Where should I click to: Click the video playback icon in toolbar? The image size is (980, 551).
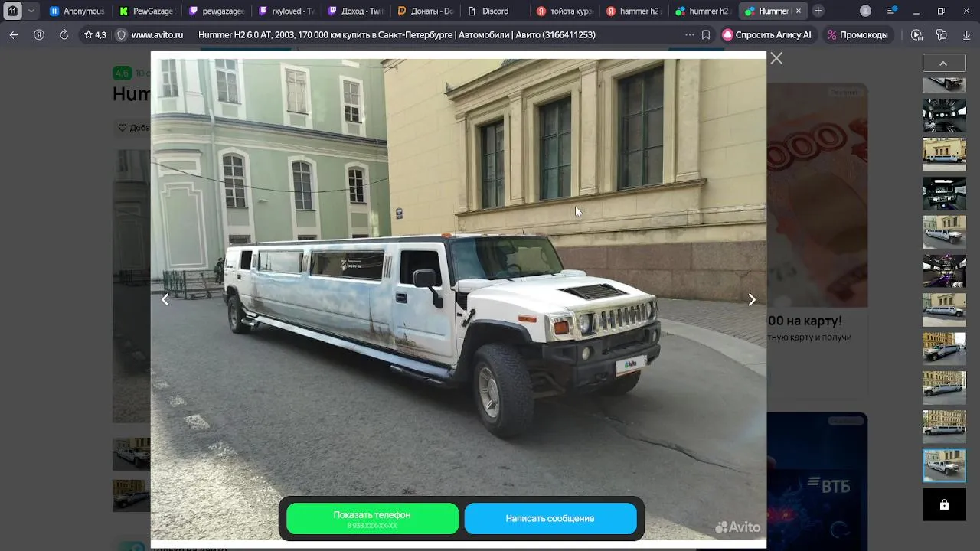coord(916,35)
